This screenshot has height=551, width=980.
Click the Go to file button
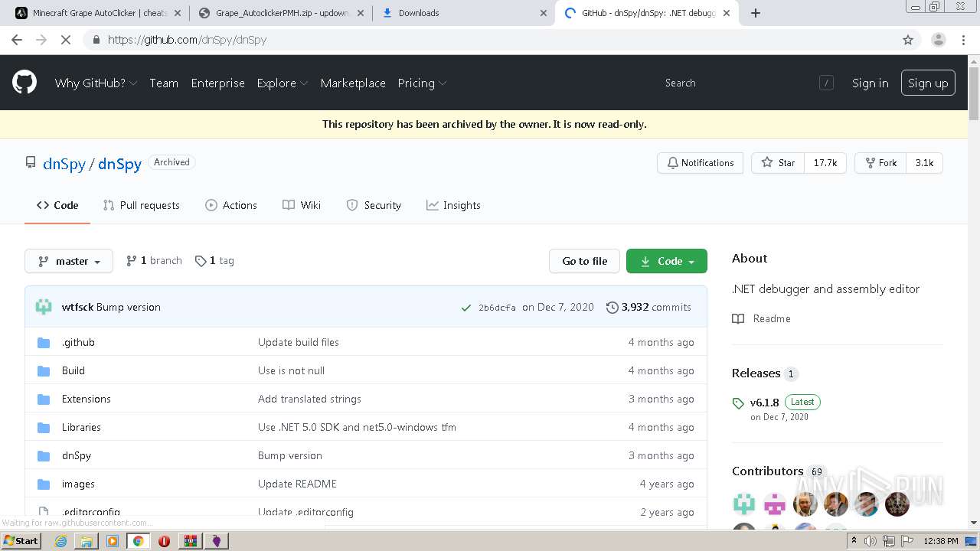(584, 261)
